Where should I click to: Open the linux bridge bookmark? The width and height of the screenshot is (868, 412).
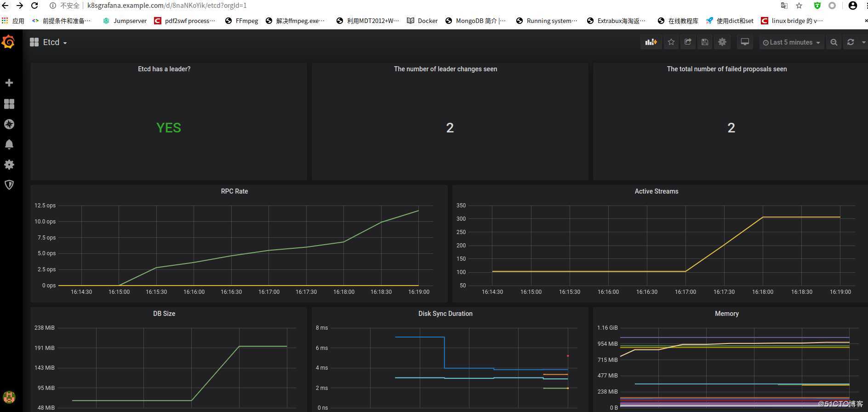point(792,21)
